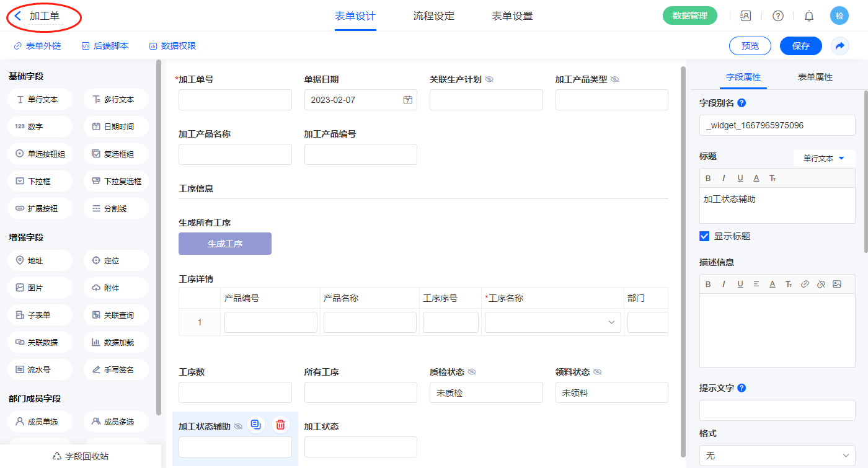Click the back arrow beside 加工单
This screenshot has height=468, width=868.
(x=18, y=16)
